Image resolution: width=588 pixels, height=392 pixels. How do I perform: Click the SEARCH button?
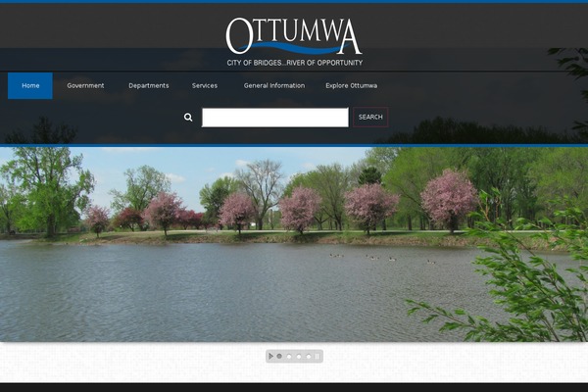click(370, 117)
